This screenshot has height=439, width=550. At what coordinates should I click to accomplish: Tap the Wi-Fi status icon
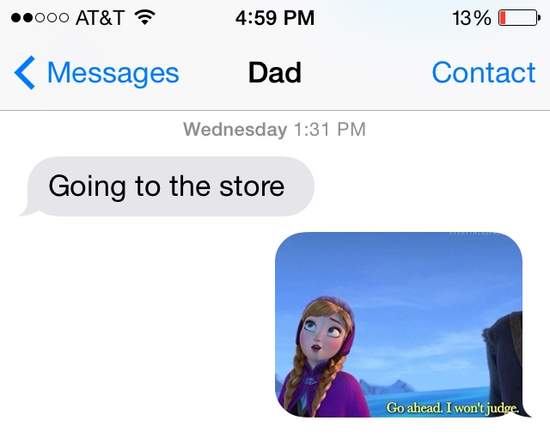(145, 17)
